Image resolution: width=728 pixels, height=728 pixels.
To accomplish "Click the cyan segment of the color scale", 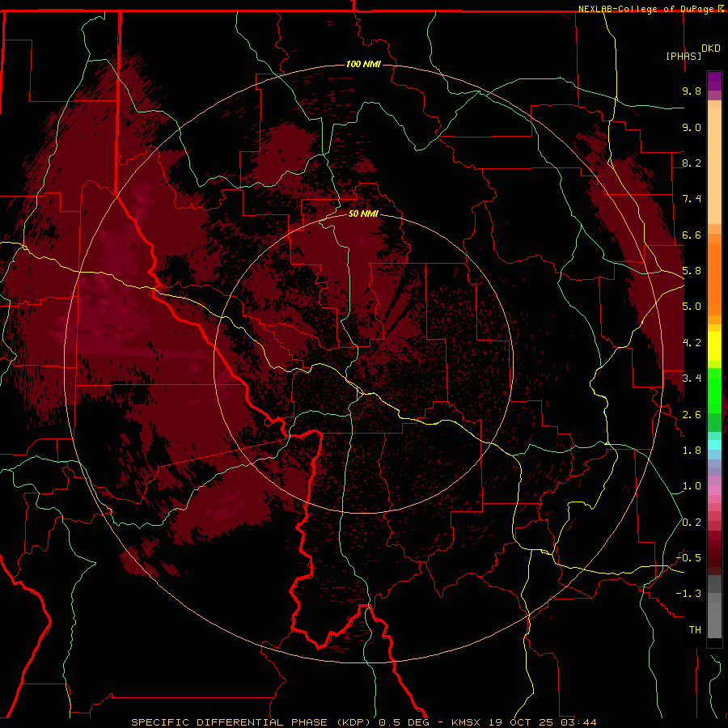I will tap(714, 445).
